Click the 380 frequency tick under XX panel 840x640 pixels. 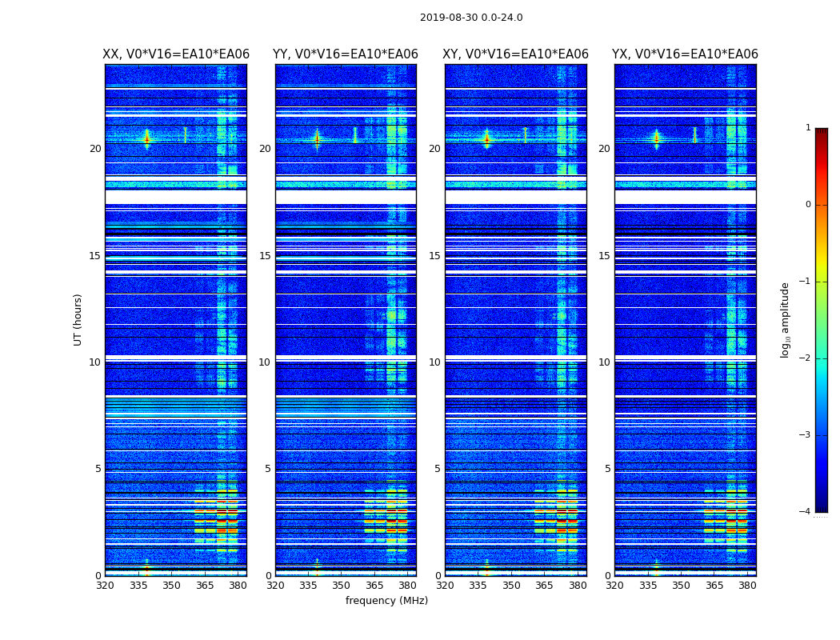[238, 586]
